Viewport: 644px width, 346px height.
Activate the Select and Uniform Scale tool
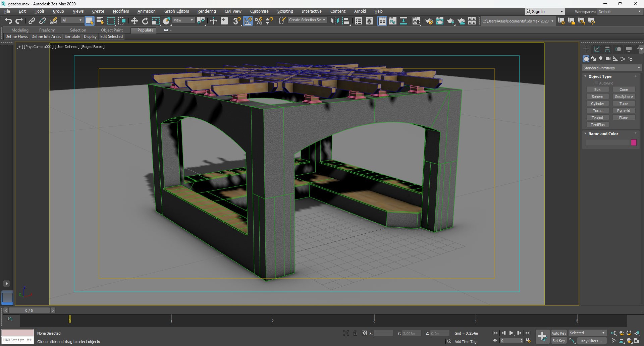click(156, 21)
